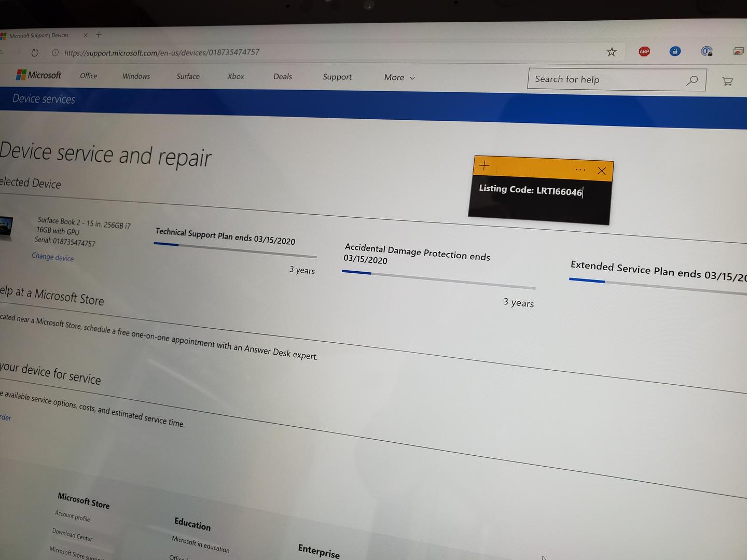The width and height of the screenshot is (747, 560).
Task: Close the sticky note
Action: [602, 171]
